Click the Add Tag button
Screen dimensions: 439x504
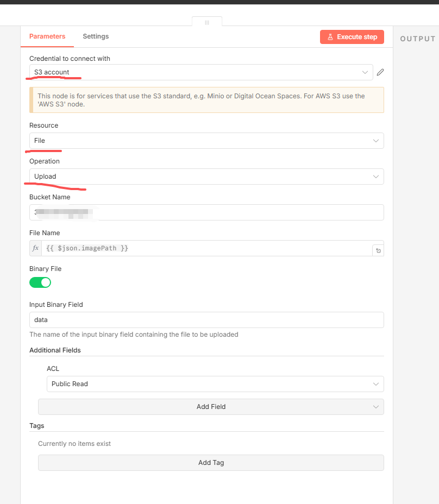tap(211, 463)
